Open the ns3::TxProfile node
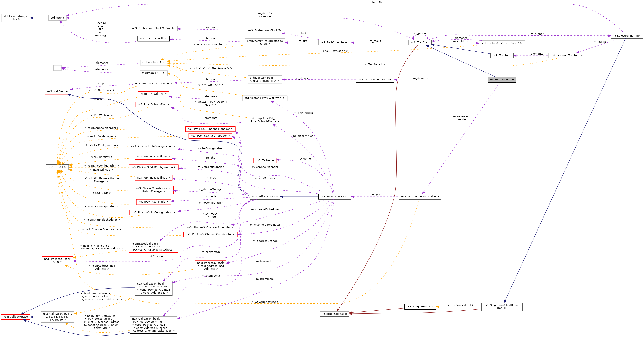This screenshot has height=337, width=644. click(265, 161)
